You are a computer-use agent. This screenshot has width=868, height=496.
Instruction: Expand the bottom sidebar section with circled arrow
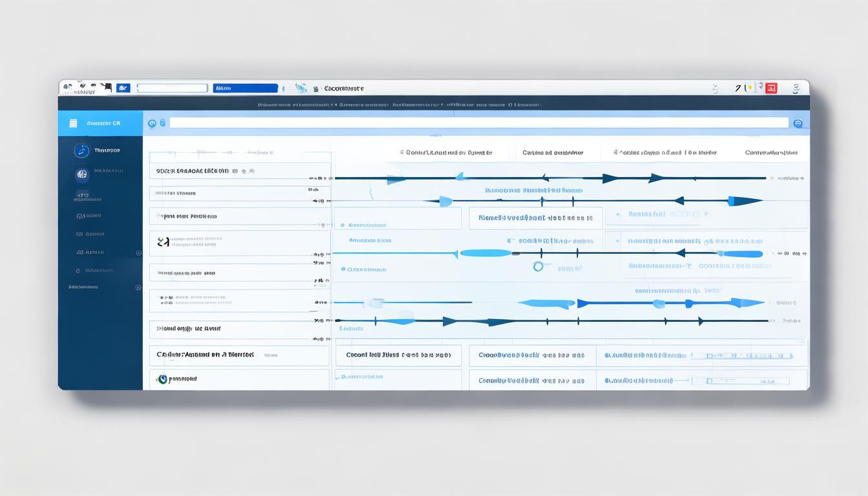(138, 287)
